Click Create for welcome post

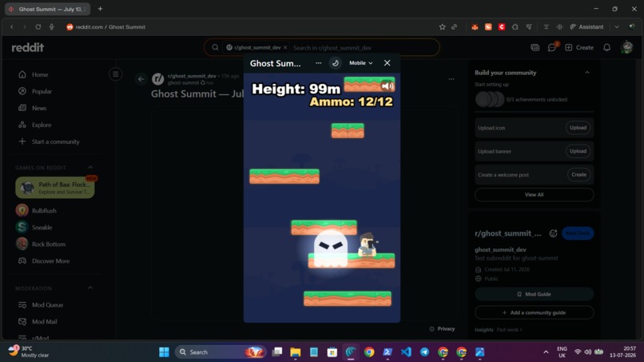[x=578, y=175]
